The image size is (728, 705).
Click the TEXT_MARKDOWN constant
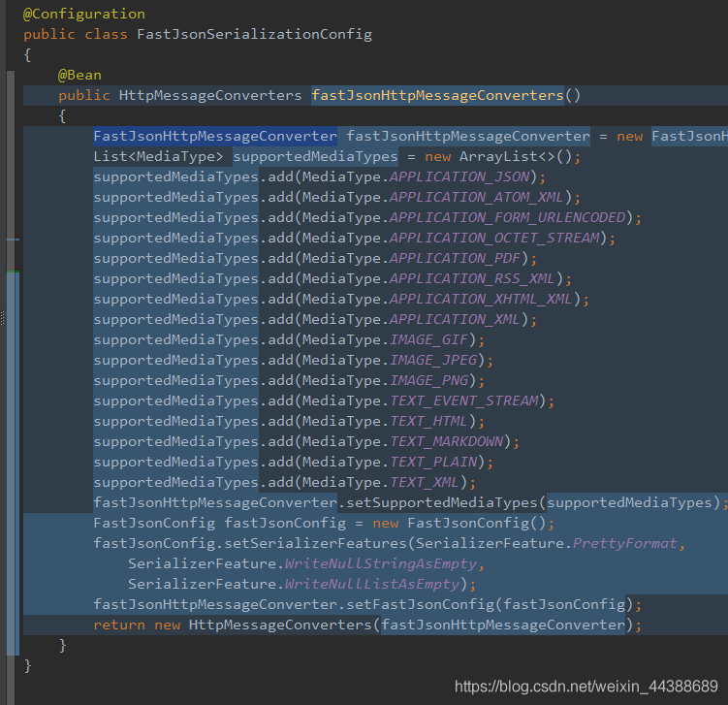(x=447, y=441)
